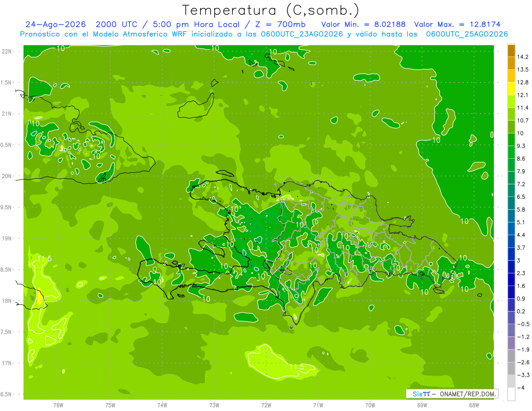The image size is (532, 411).
Task: Click the "70W" longitude axis label
Action: [x=370, y=405]
